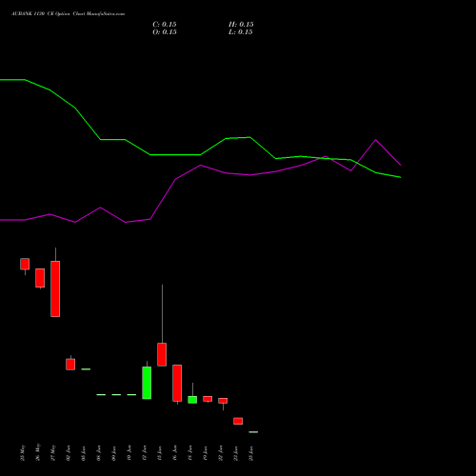
Task: Click the first red candle above 25 May
Action: 25,264
